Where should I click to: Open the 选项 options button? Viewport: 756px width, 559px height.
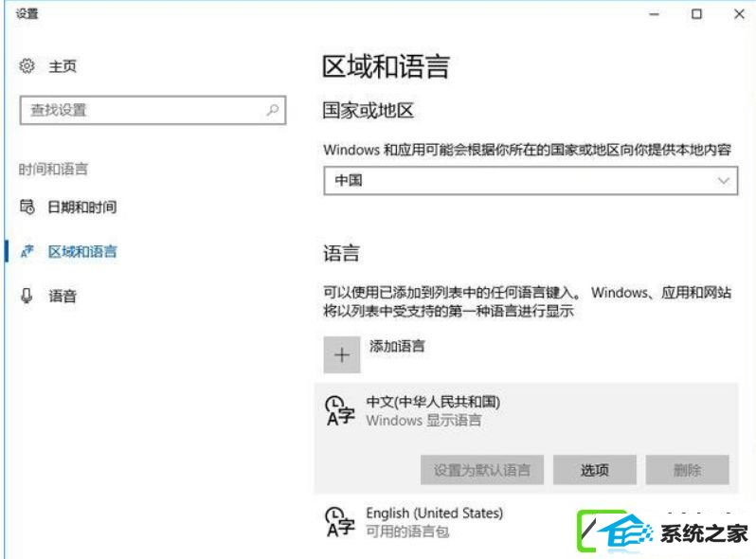(595, 470)
